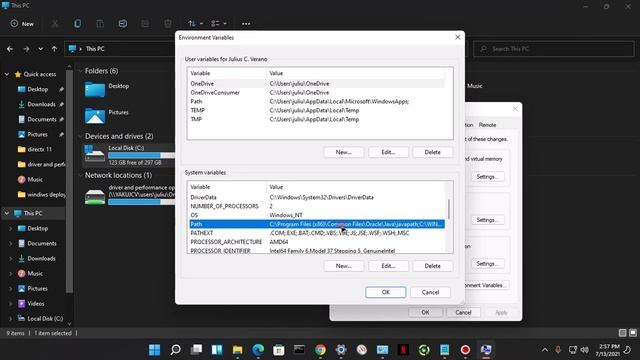Switch to large icons view in status bar
The height and width of the screenshot is (360, 640).
633,333
